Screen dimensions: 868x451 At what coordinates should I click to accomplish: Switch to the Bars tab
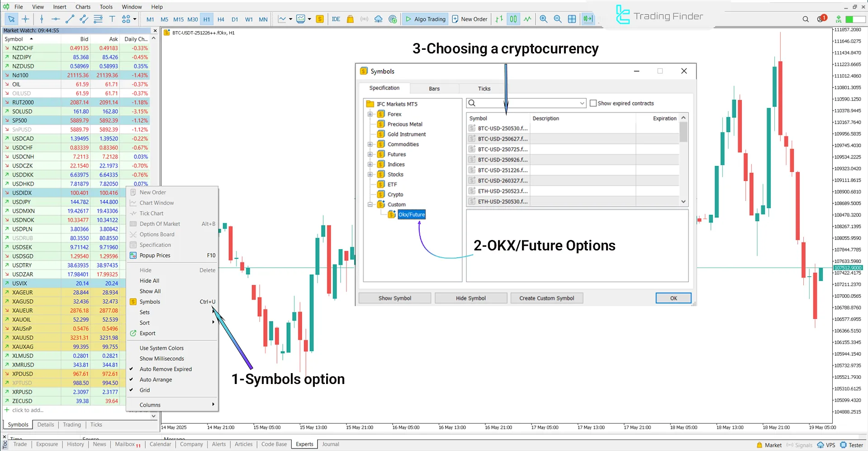point(433,88)
